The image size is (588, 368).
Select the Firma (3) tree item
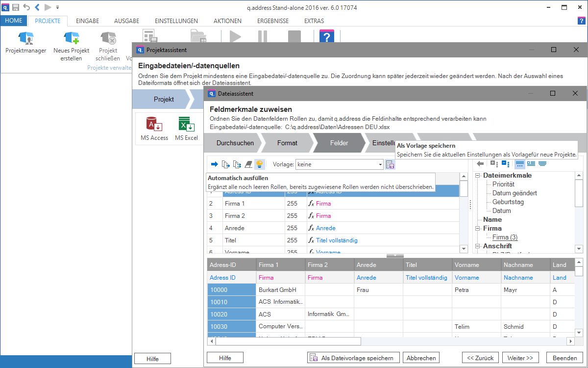pyautogui.click(x=505, y=237)
